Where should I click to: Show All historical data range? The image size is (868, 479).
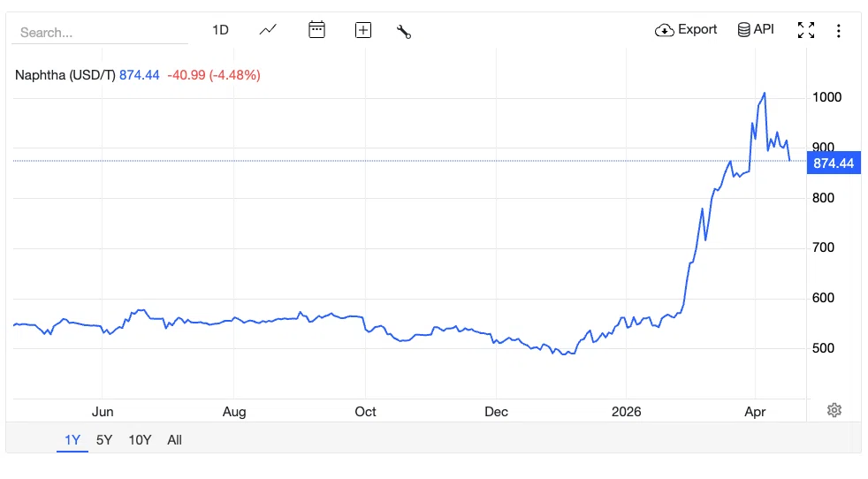point(174,440)
